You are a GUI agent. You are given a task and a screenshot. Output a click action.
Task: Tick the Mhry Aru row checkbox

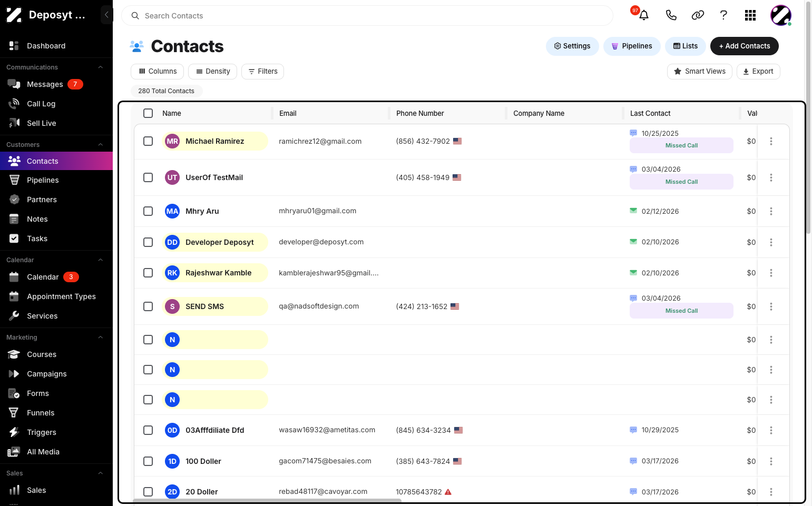point(148,211)
